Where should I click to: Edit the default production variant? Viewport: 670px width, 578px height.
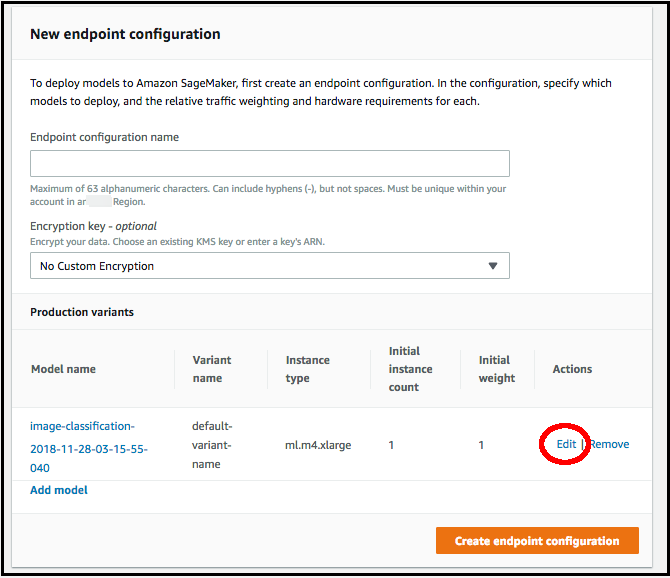(x=566, y=444)
